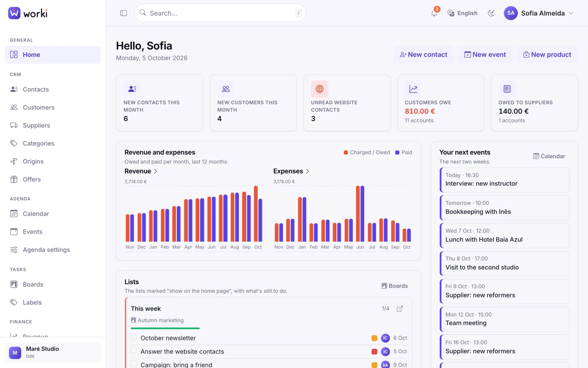Image resolution: width=588 pixels, height=368 pixels.
Task: Click the New contacts this month icon
Action: [x=132, y=89]
